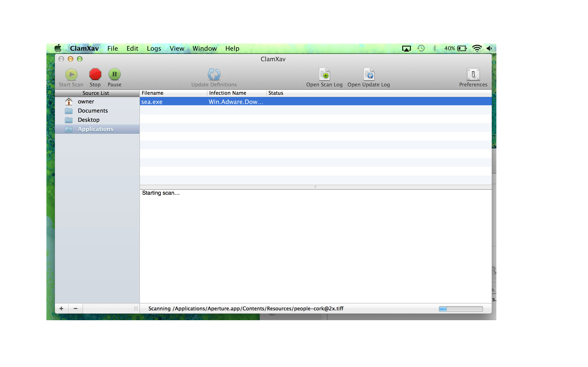Select Documents in the Source List
This screenshot has width=588, height=367.
coord(93,111)
